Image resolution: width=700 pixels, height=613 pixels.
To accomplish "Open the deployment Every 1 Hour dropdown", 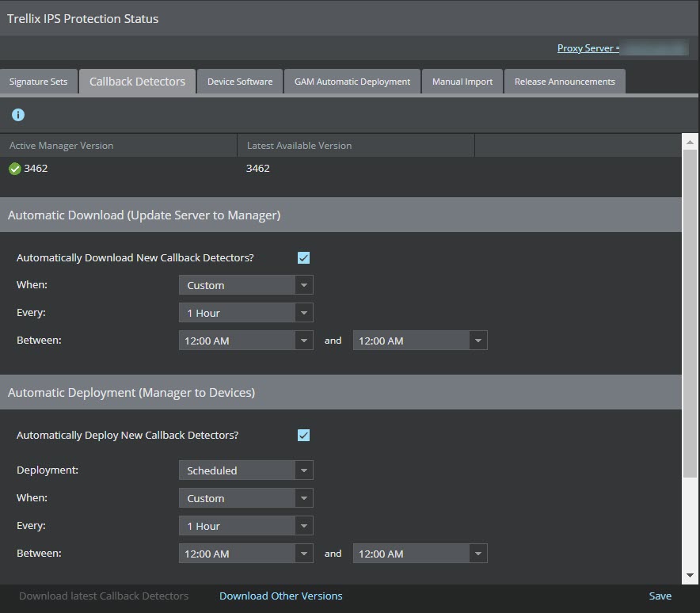I will point(246,526).
